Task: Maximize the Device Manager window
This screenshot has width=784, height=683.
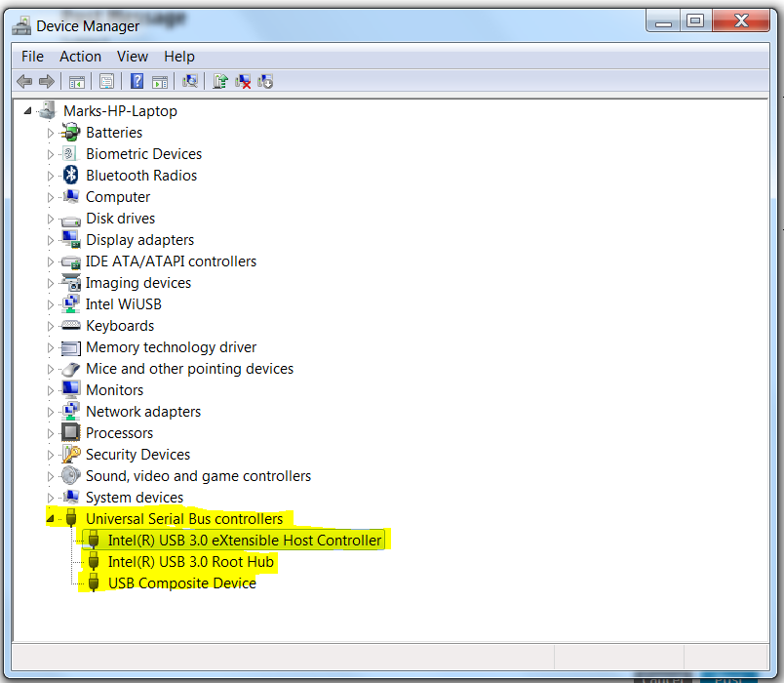Action: coord(695,21)
